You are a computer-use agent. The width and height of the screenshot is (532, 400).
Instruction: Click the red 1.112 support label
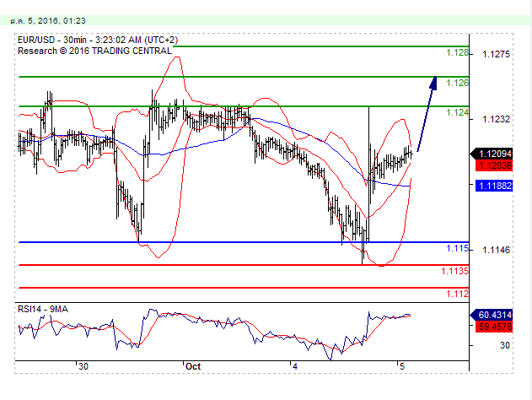click(x=457, y=294)
